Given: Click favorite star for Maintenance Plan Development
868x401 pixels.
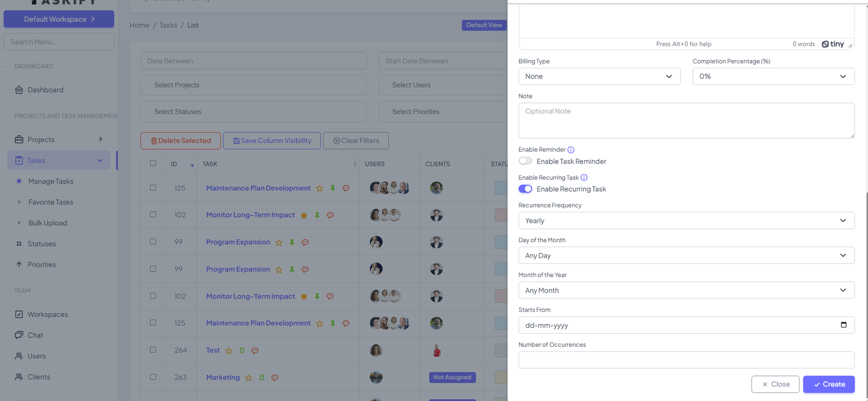Looking at the screenshot, I should click(x=320, y=189).
